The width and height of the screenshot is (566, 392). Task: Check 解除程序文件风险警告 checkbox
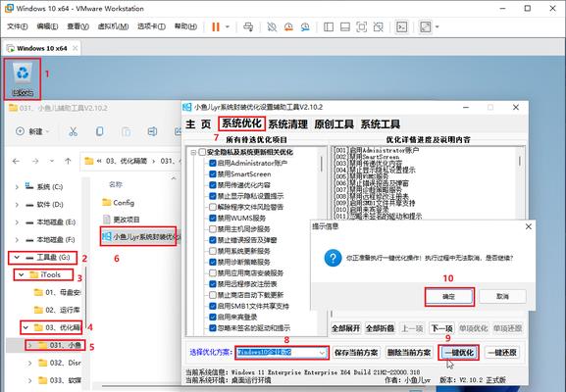213,207
